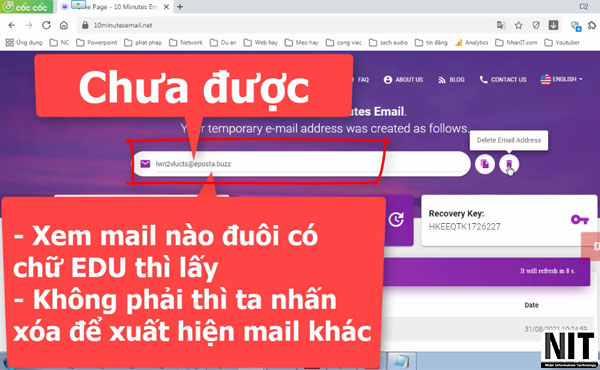The image size is (600, 370).
Task: Open the Youtuber bookmarks folder
Action: click(562, 42)
